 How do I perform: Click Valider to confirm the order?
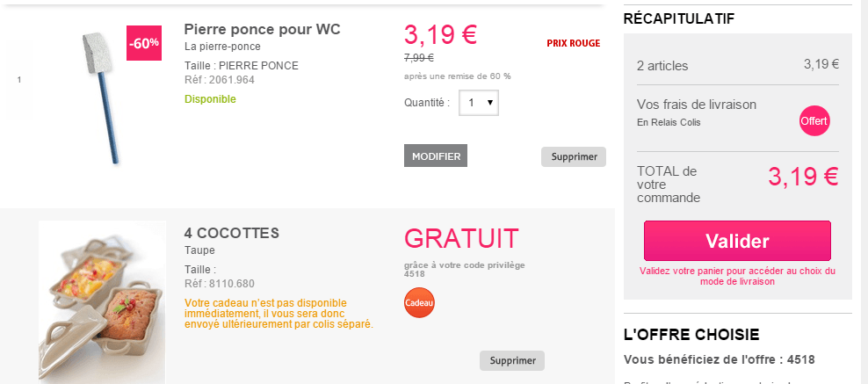[737, 242]
